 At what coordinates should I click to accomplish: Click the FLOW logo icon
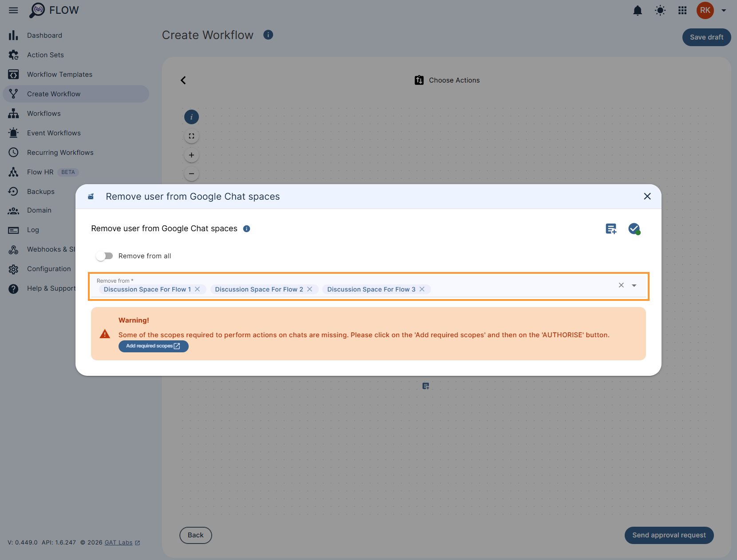tap(37, 10)
